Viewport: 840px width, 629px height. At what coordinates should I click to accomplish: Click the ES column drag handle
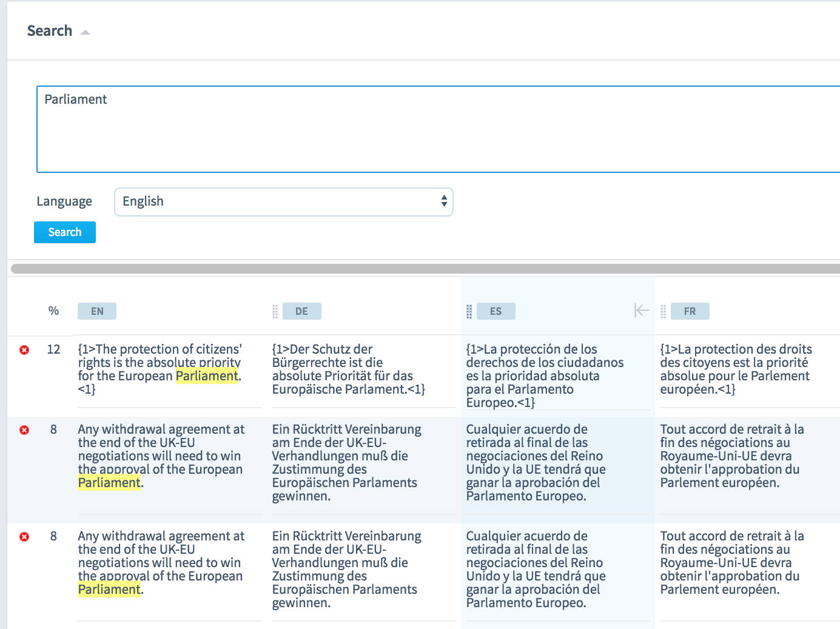[x=468, y=311]
